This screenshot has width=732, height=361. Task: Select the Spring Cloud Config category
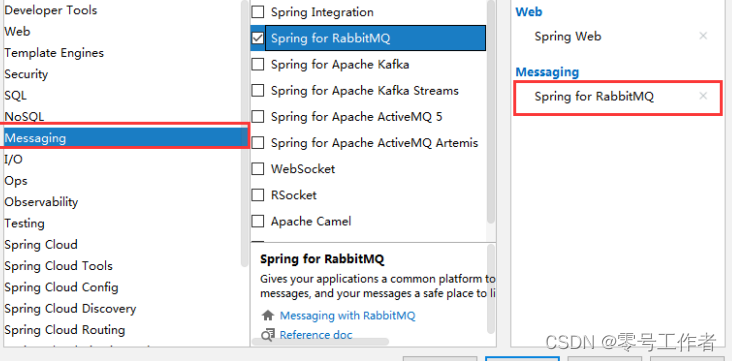click(x=61, y=287)
